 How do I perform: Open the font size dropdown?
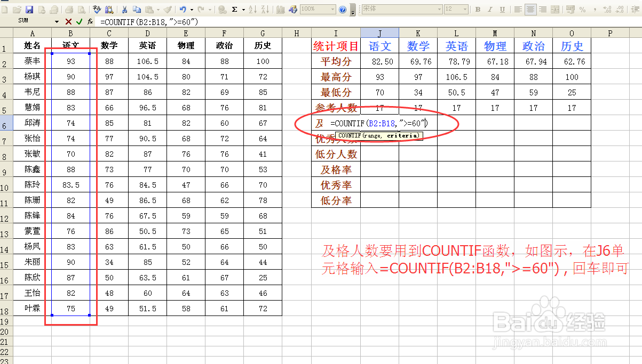pos(464,9)
